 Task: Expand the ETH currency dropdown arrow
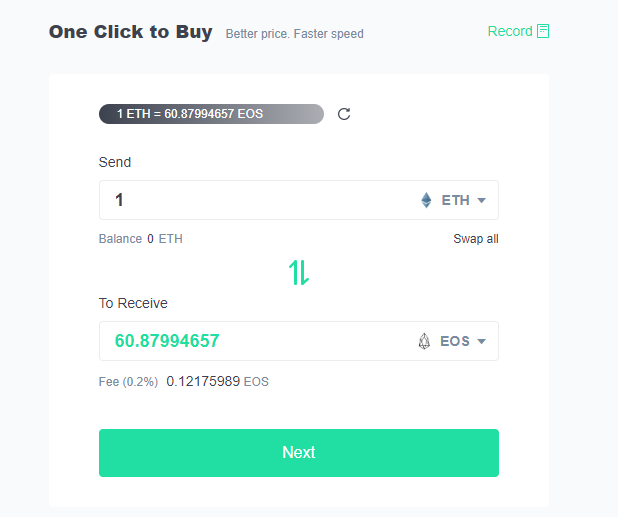coord(481,201)
